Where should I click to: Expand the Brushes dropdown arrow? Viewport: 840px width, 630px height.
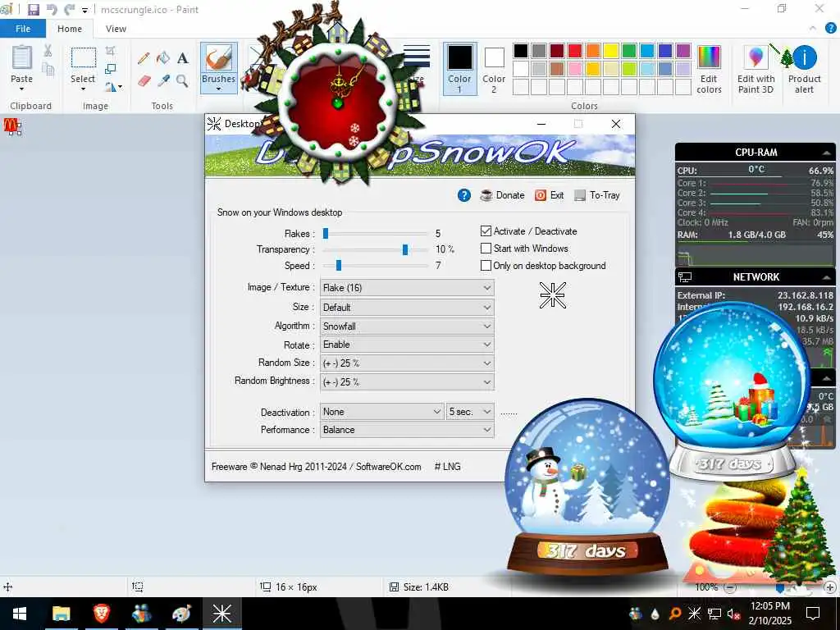pos(218,89)
